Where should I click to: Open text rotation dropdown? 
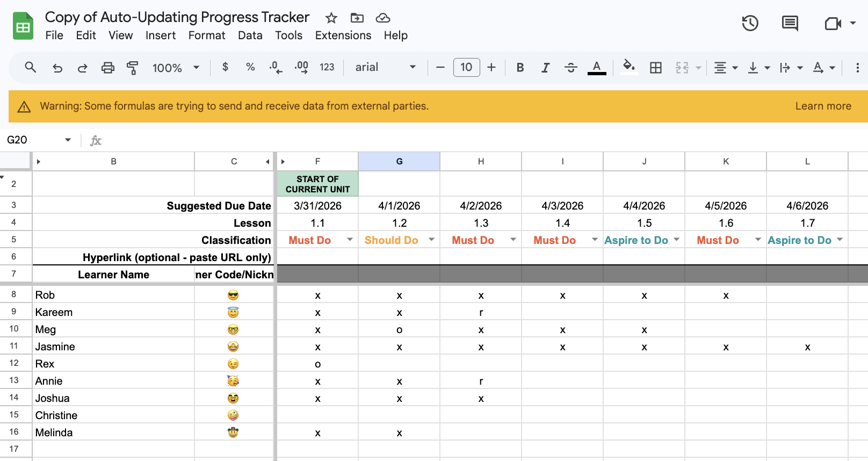[824, 68]
